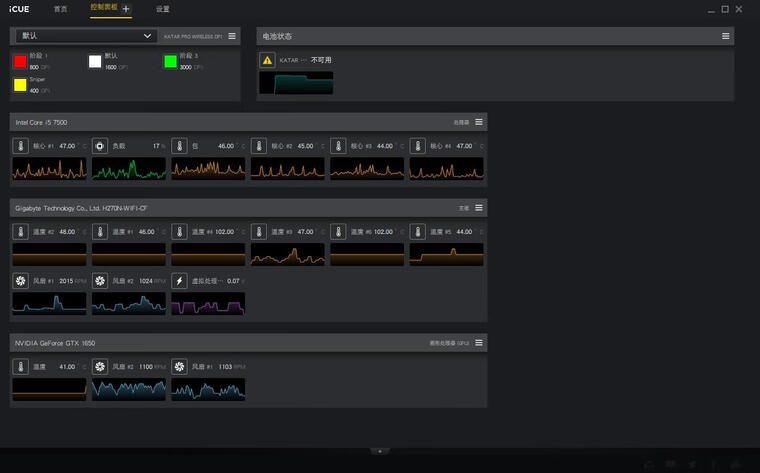Screen dimensions: 760x473
Task: Select the red 800 DPI stage swatch
Action: (x=20, y=62)
